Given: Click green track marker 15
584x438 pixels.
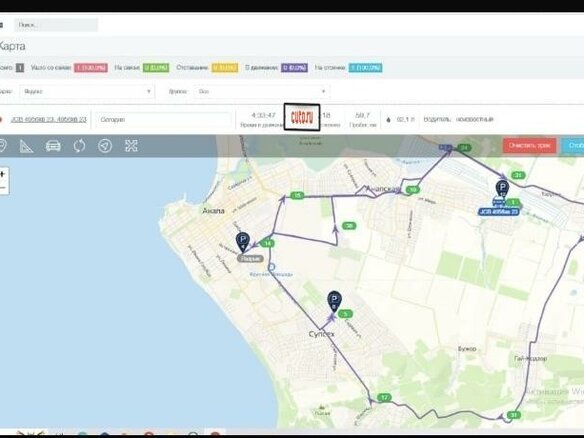Looking at the screenshot, I should tap(297, 195).
